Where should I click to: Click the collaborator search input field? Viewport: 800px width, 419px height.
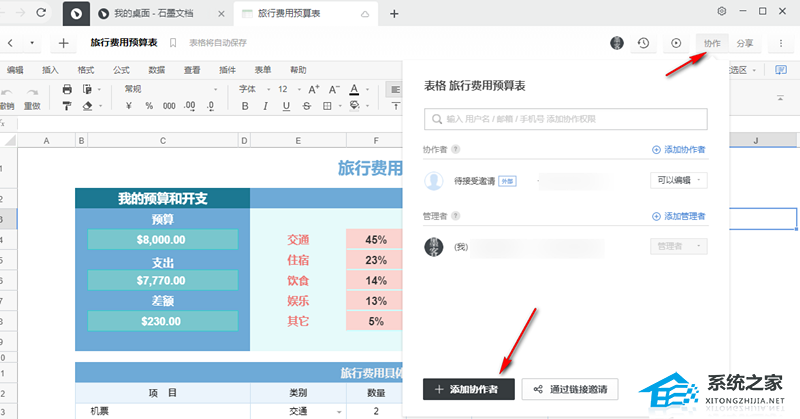pyautogui.click(x=565, y=119)
